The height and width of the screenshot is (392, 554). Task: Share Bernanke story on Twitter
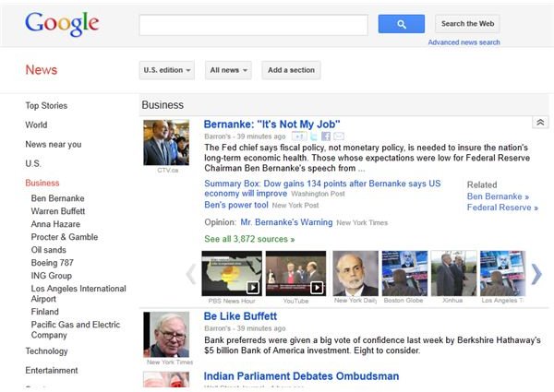pyautogui.click(x=314, y=137)
